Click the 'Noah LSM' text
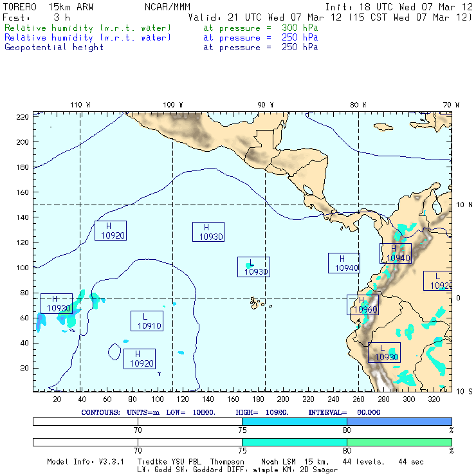476x476 pixels. click(278, 462)
